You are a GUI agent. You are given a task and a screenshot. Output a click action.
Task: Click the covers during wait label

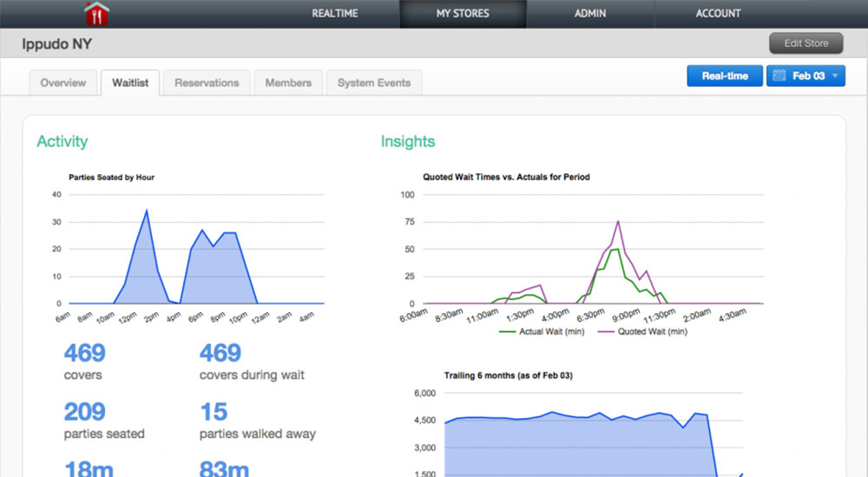click(x=252, y=375)
